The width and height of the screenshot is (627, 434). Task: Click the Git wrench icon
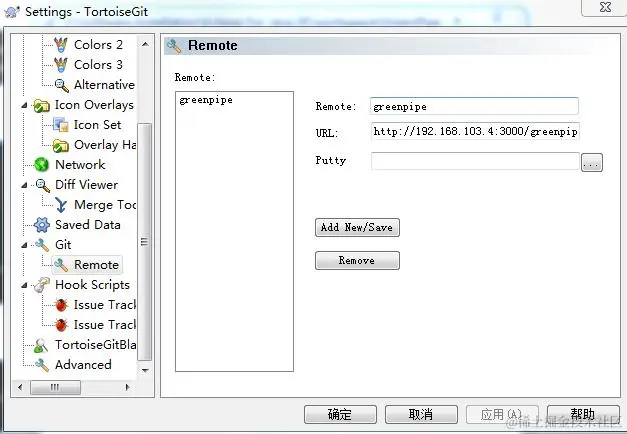pyautogui.click(x=42, y=245)
